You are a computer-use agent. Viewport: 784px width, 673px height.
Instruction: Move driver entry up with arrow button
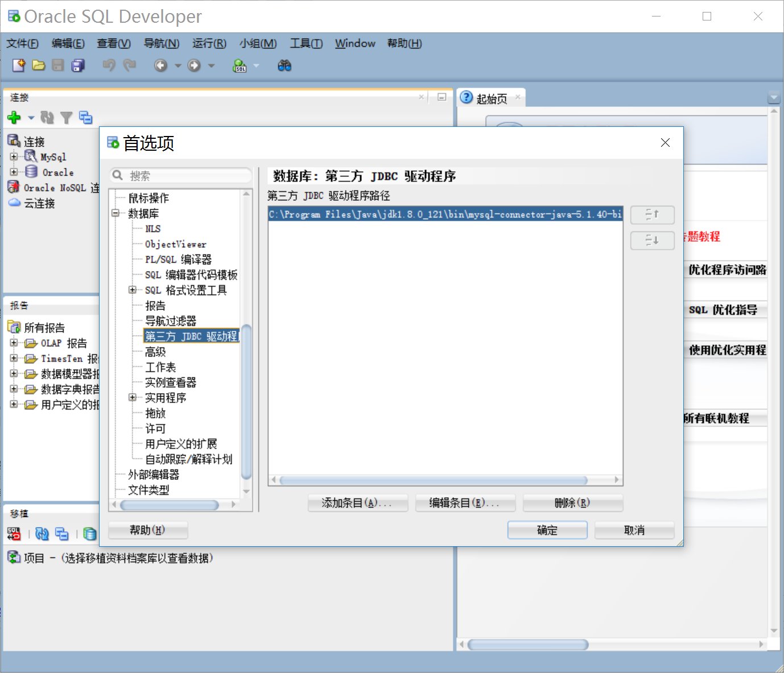[653, 215]
